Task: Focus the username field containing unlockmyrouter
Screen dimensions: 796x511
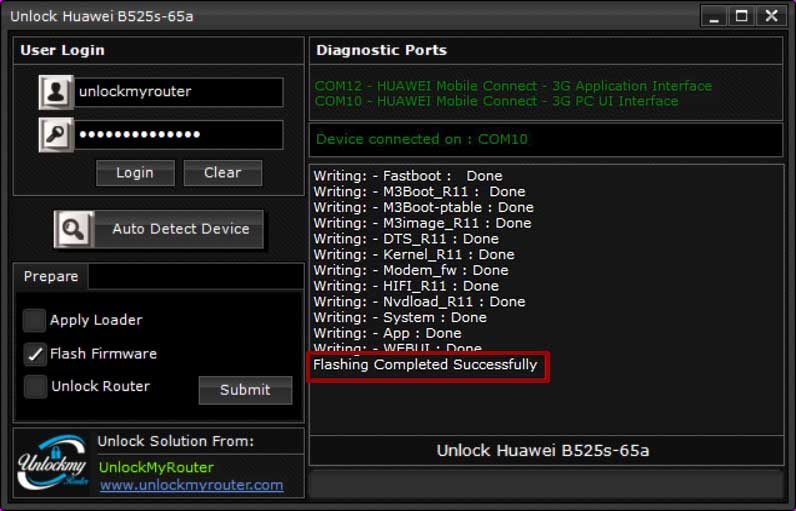Action: point(179,92)
